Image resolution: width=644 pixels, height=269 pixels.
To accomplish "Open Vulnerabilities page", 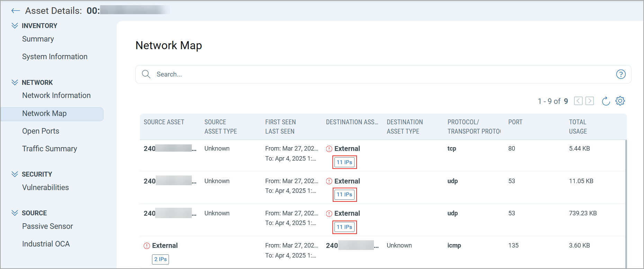I will 45,187.
